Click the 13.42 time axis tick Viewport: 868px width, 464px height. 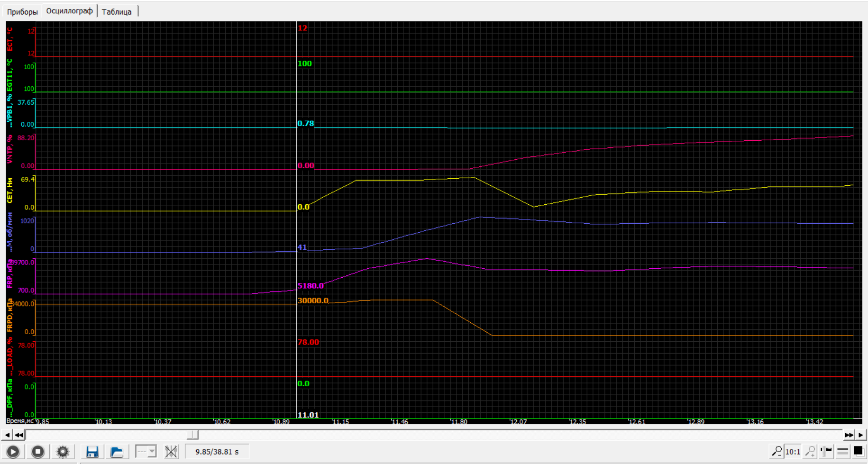point(814,421)
